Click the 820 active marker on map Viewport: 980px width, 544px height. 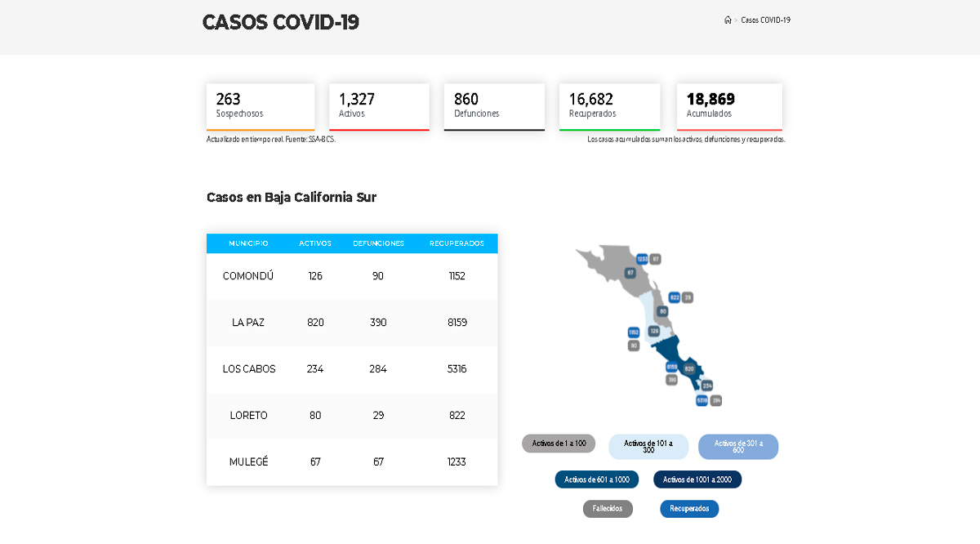(689, 369)
